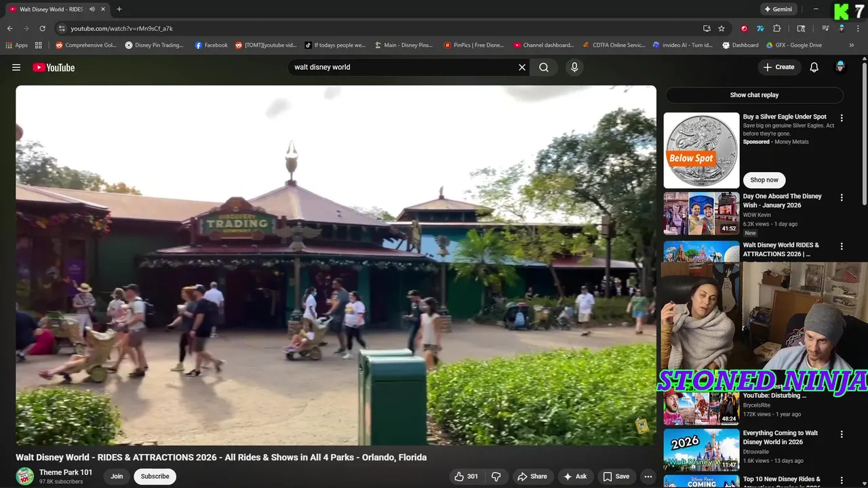Mute the tab via speaker icon
Image resolution: width=868 pixels, height=488 pixels.
[92, 9]
